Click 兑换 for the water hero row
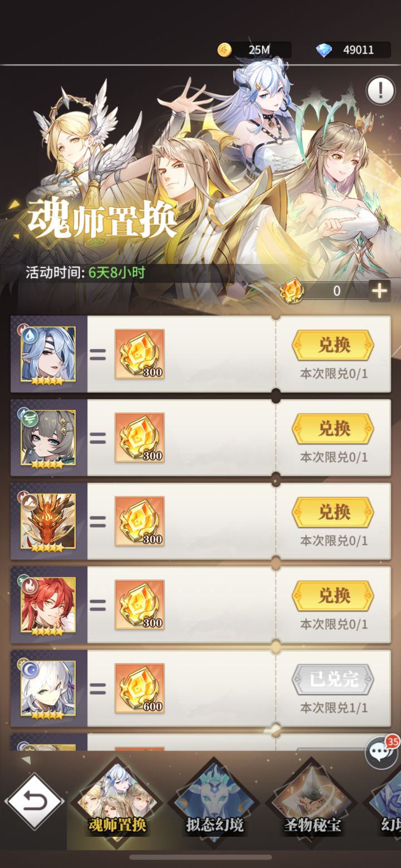The height and width of the screenshot is (868, 401). tap(333, 345)
